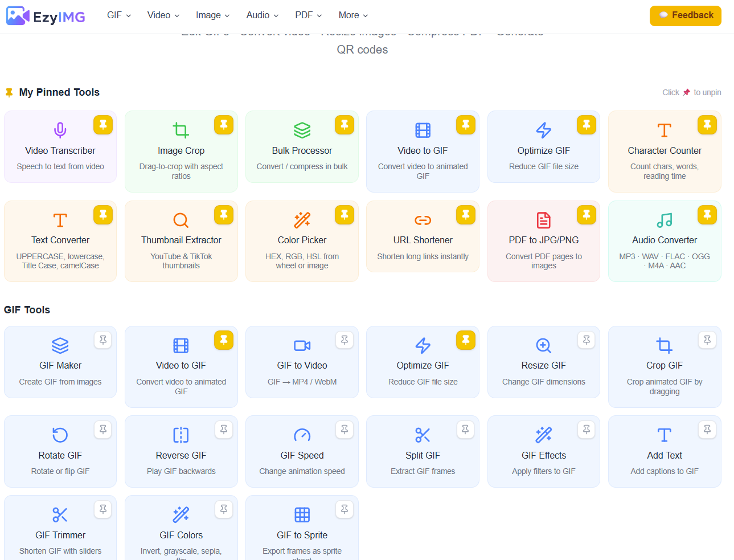Unpin Video to GIF in the GIF Tools section
The width and height of the screenshot is (734, 560).
point(224,340)
